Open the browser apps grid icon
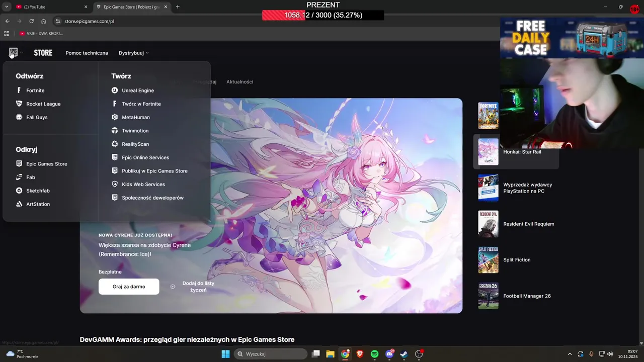Viewport: 644px width, 362px height. [7, 33]
